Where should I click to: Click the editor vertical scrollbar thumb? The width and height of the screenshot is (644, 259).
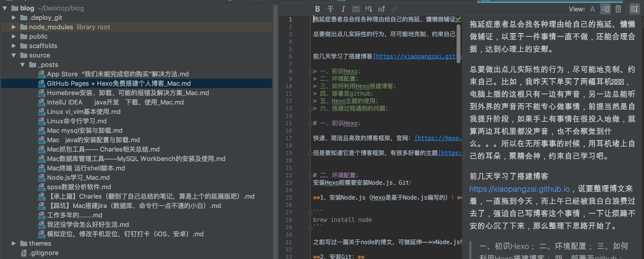(x=458, y=44)
